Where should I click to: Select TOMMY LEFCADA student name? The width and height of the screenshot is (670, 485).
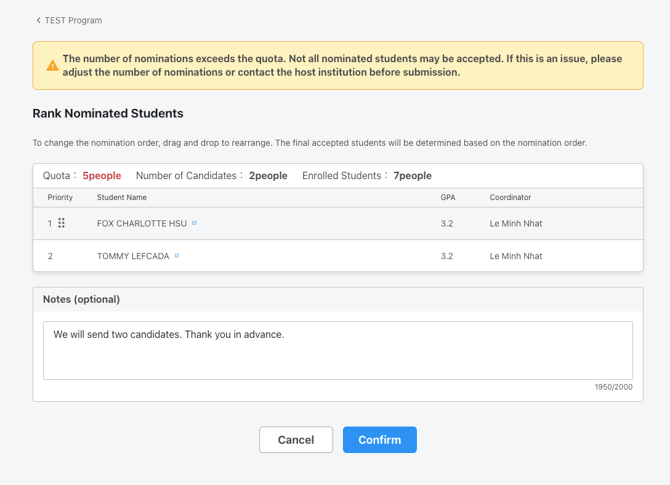pyautogui.click(x=133, y=256)
